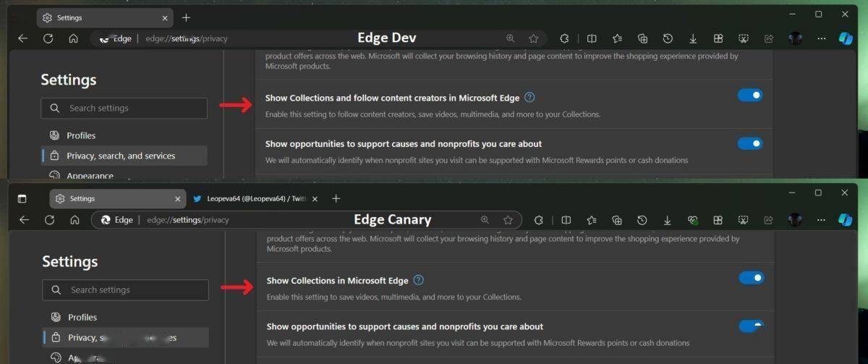Open profile avatar in Edge Dev
The width and height of the screenshot is (868, 364).
(796, 38)
